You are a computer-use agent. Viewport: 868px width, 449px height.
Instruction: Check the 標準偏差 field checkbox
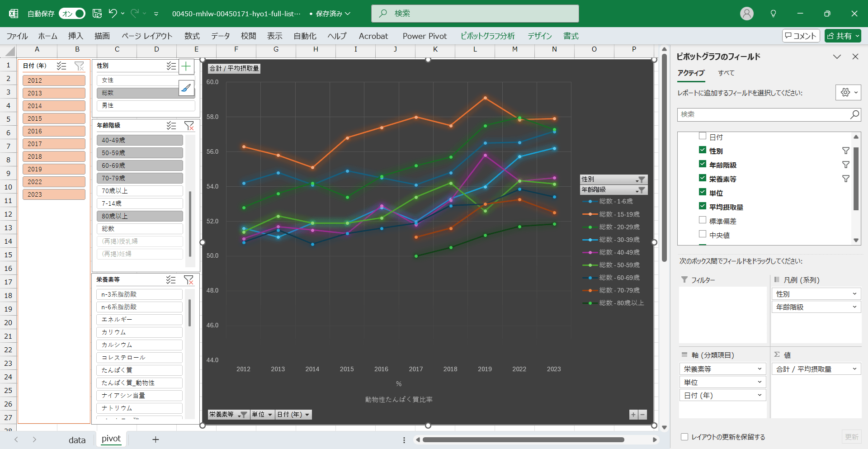703,220
